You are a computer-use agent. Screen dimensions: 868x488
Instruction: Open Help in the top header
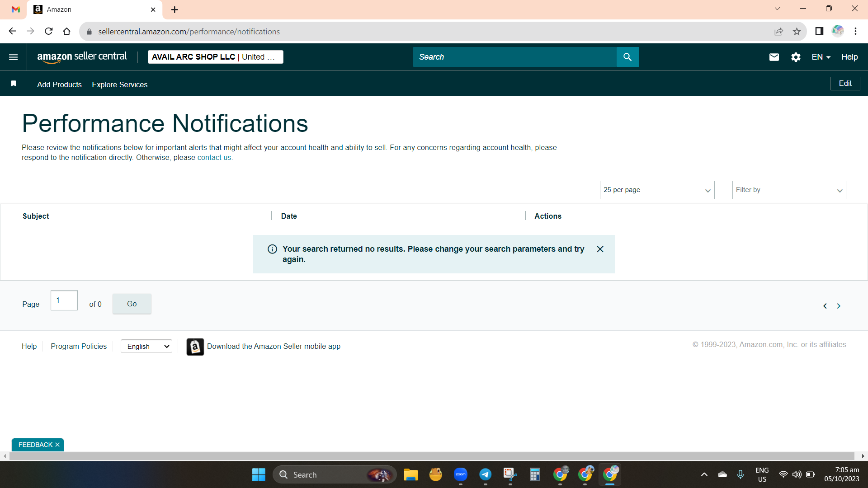point(849,57)
